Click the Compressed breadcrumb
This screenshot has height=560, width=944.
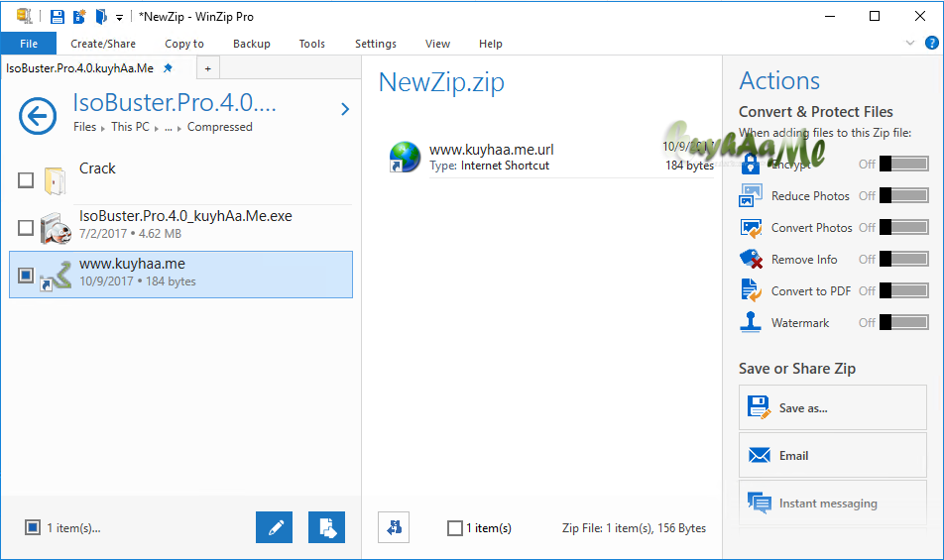pos(220,127)
